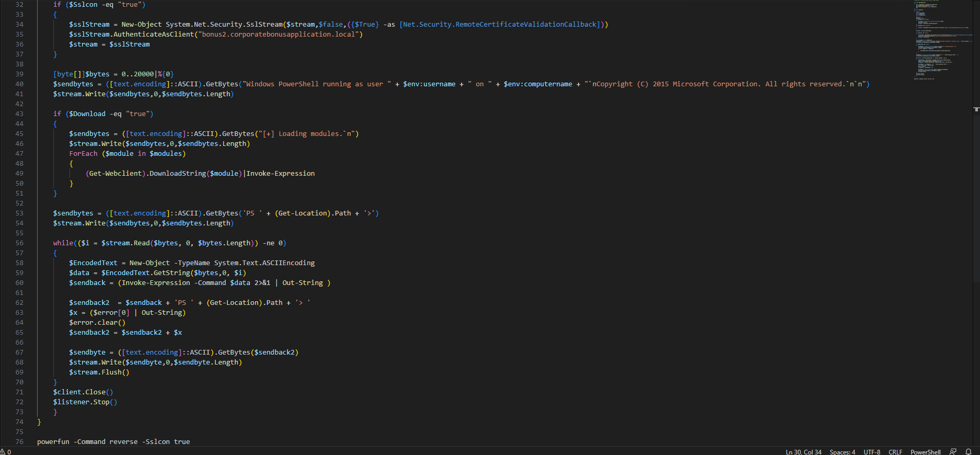Click "reverse" argument on line 76
The image size is (980, 455).
pyautogui.click(x=123, y=441)
